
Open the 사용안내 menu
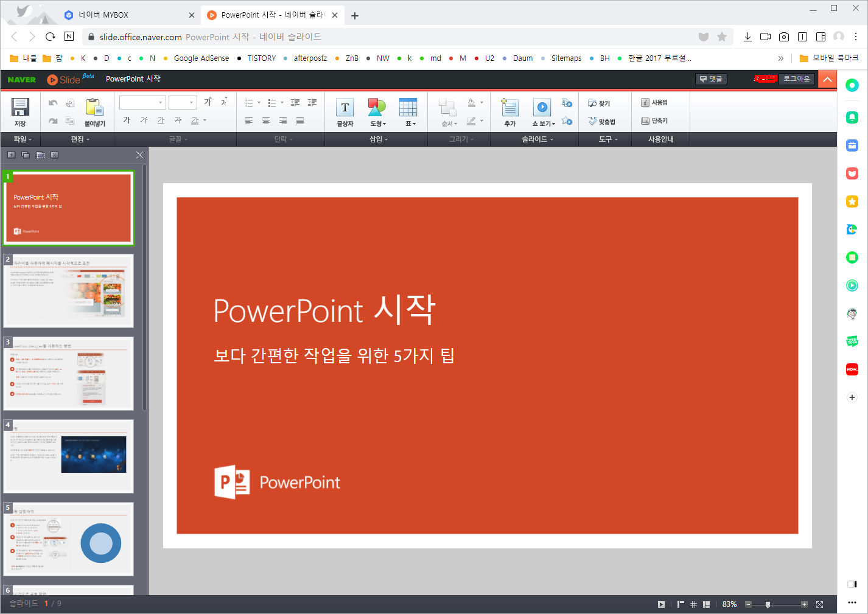click(x=660, y=139)
